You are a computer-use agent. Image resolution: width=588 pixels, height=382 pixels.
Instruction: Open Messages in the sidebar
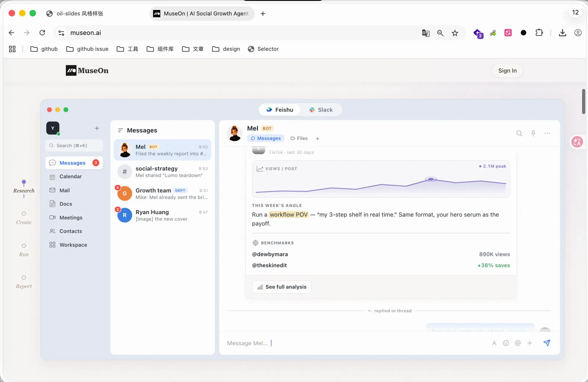[x=74, y=163]
